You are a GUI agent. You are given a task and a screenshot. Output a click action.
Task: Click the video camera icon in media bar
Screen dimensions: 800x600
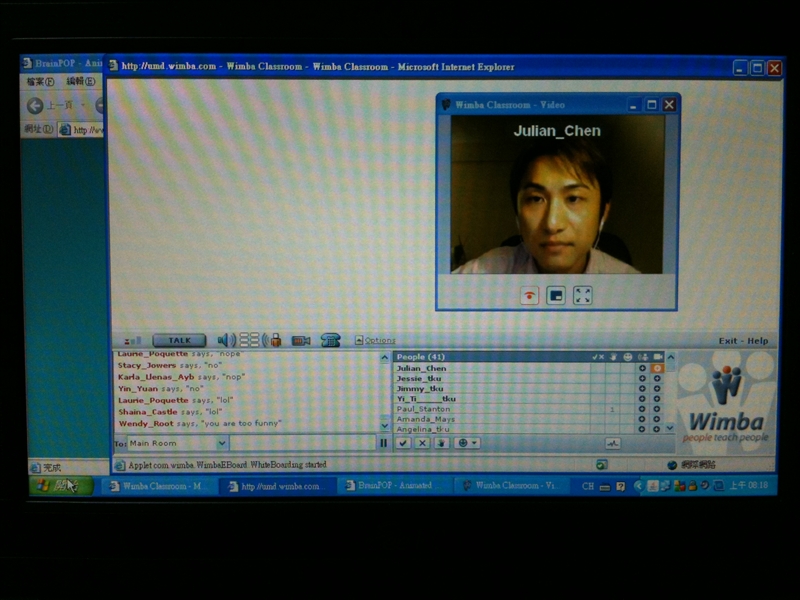point(300,340)
